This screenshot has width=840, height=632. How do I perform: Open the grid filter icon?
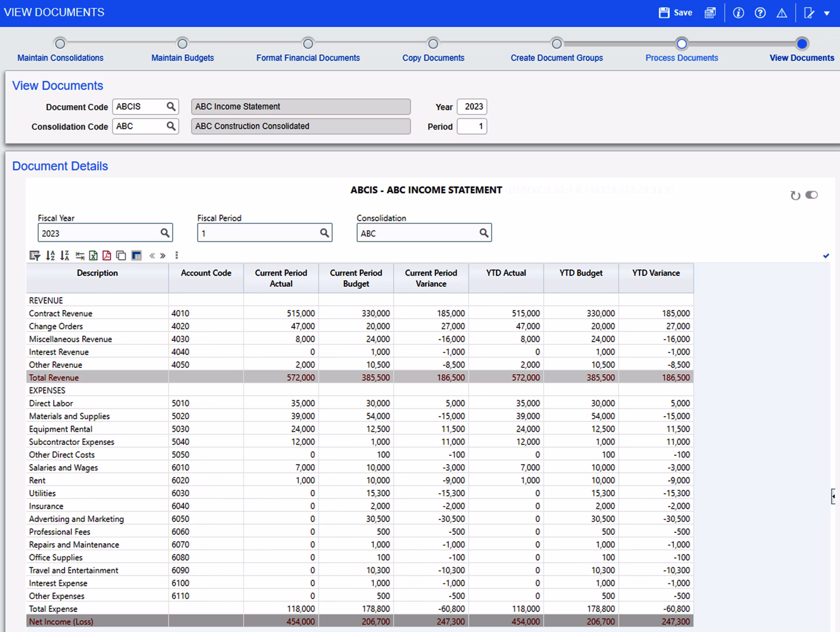tap(35, 256)
